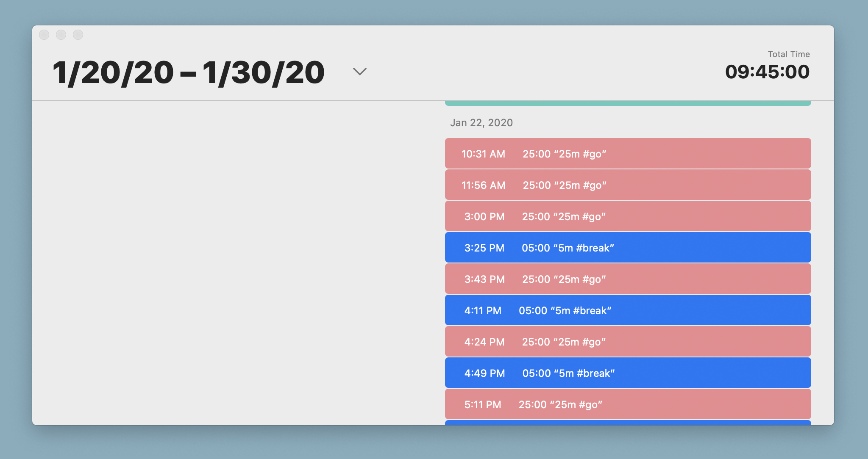868x459 pixels.
Task: Click the empty left panel area
Action: pyautogui.click(x=237, y=263)
